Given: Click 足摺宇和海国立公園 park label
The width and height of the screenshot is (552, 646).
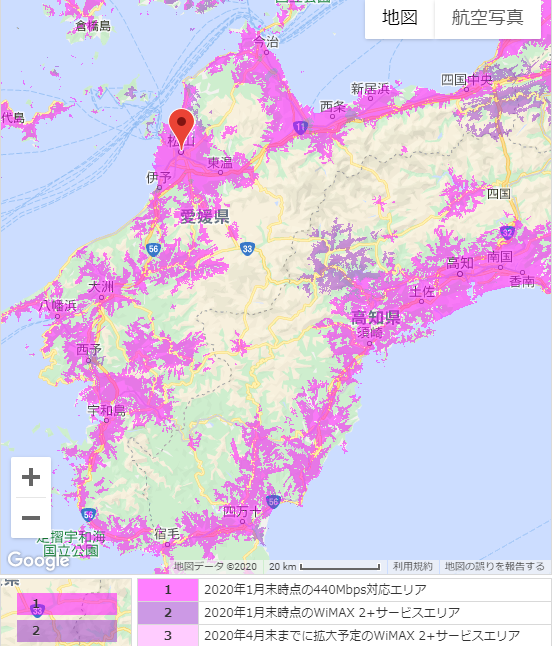Looking at the screenshot, I should (71, 544).
